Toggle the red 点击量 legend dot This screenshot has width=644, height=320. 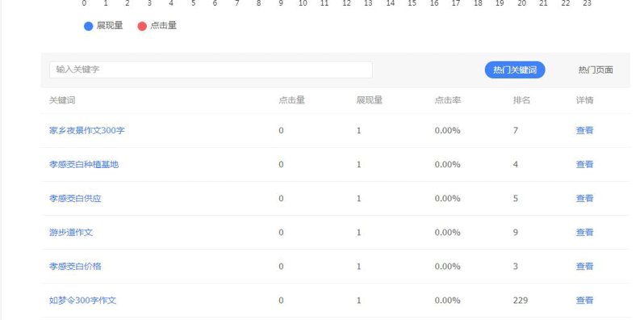(142, 27)
